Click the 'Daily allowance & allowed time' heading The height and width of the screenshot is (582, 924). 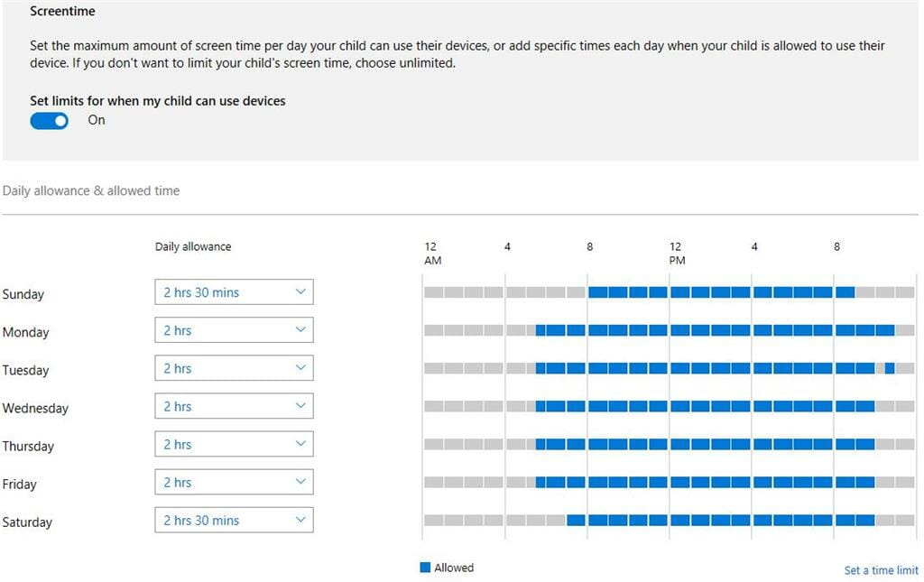tap(91, 191)
